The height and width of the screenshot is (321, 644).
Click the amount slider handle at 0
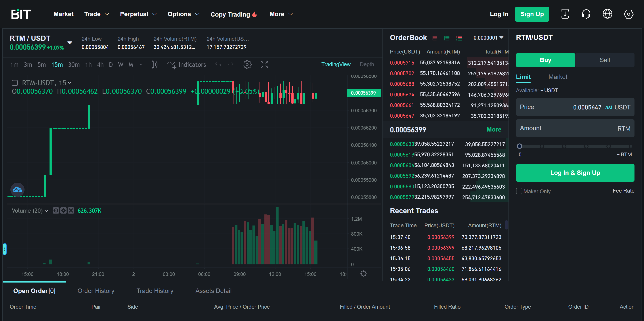coord(519,146)
